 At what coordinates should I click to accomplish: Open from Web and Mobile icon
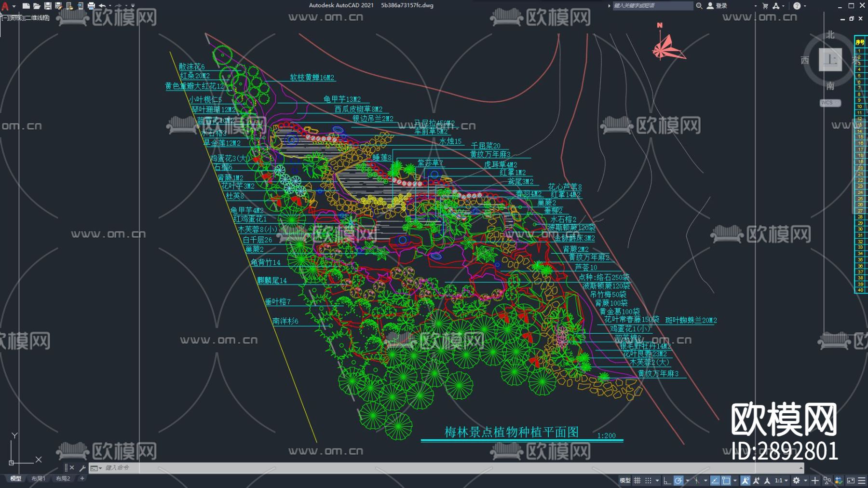(x=69, y=6)
